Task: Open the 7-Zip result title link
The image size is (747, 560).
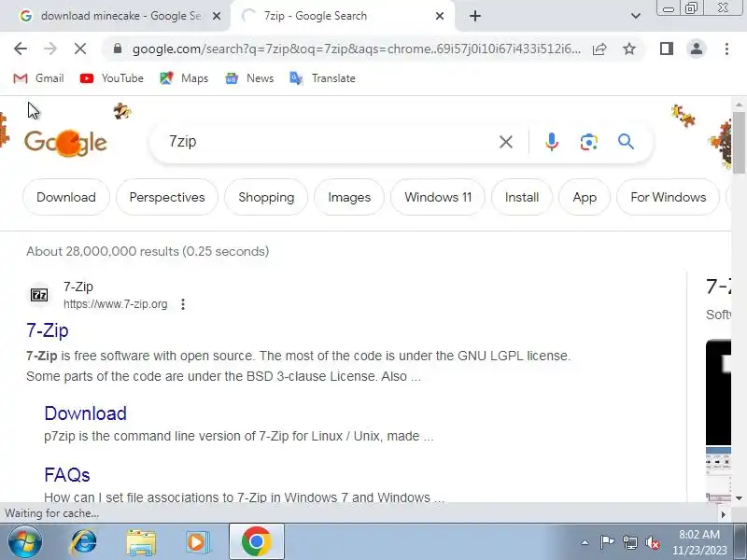Action: [x=48, y=330]
